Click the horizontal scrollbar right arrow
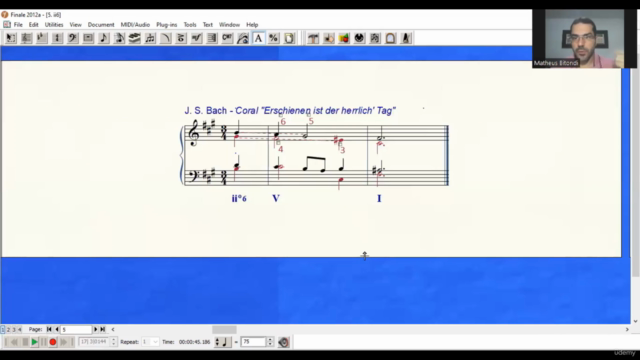 coord(627,329)
